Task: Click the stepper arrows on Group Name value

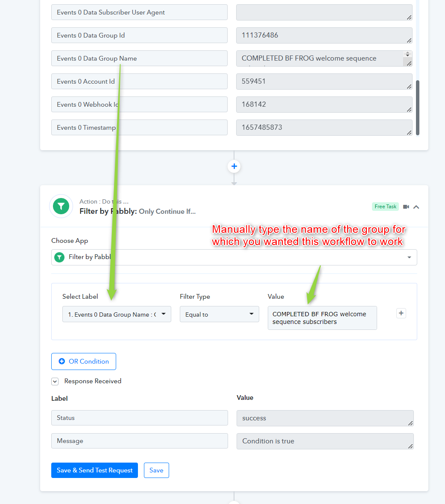Action: [x=407, y=54]
